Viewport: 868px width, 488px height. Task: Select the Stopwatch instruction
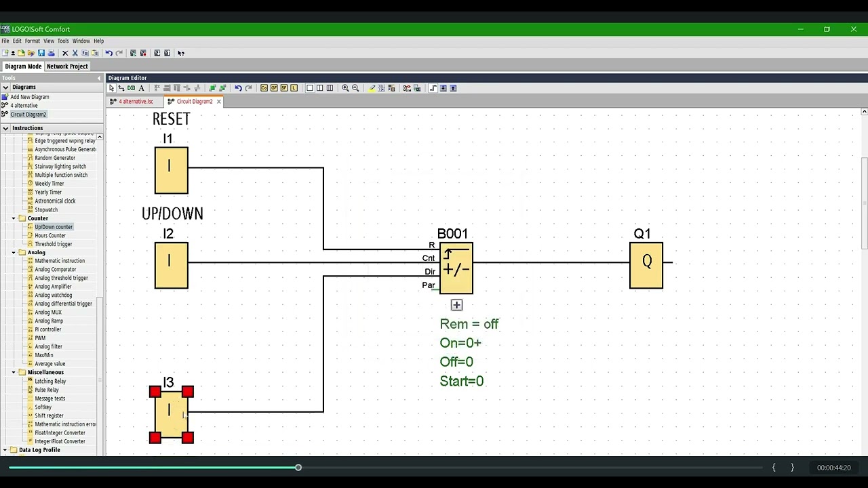pyautogui.click(x=46, y=209)
